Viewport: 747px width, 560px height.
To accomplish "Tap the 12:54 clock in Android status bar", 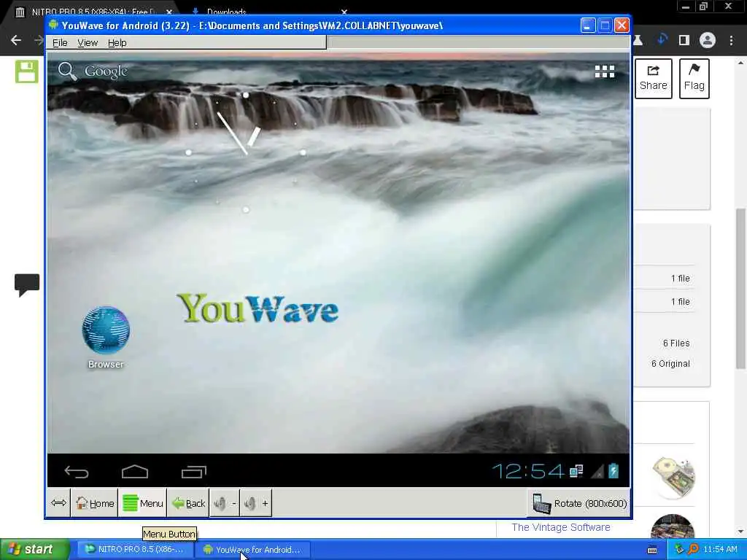I will (x=528, y=472).
